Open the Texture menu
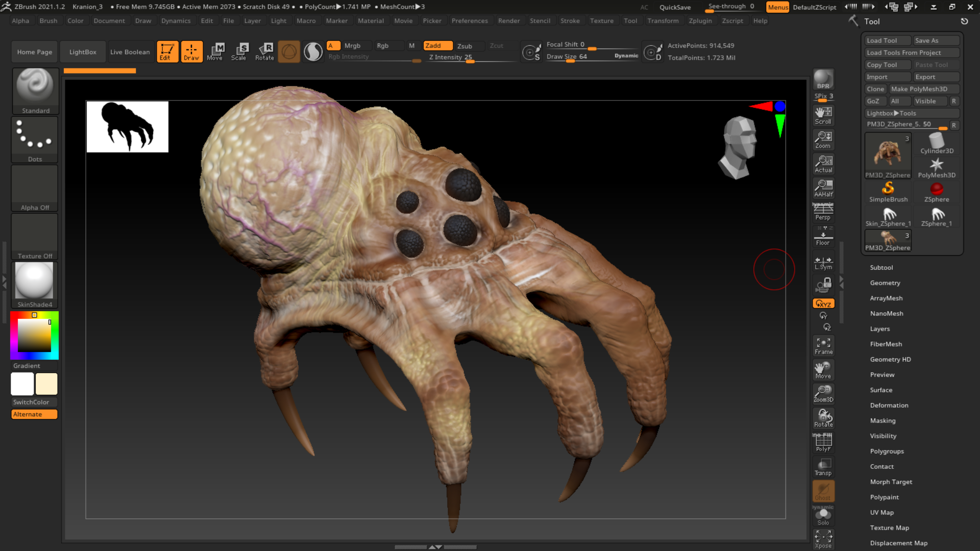The width and height of the screenshot is (980, 551). pos(602,20)
